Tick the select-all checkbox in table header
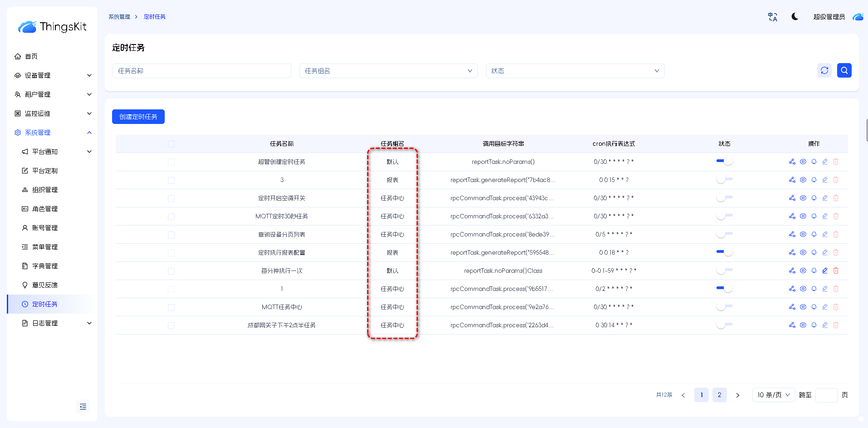 click(x=171, y=144)
